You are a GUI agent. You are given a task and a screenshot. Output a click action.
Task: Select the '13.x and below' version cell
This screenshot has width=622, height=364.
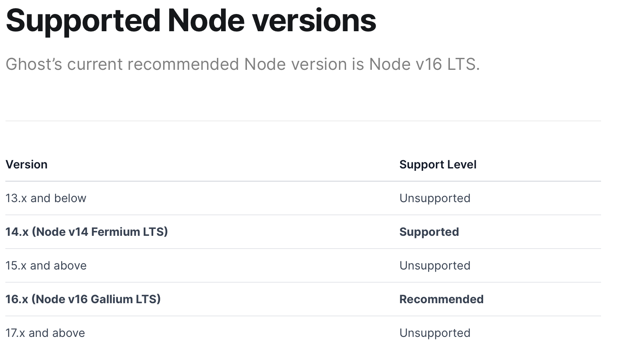click(x=46, y=198)
